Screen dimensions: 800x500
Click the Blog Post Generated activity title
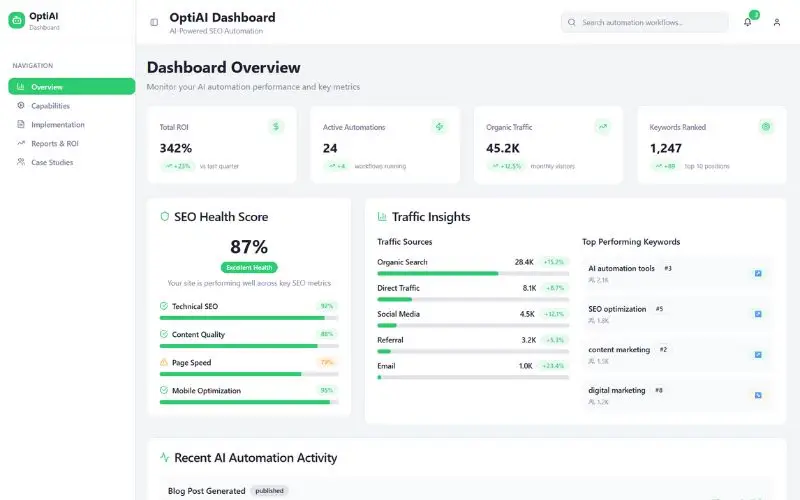point(207,491)
